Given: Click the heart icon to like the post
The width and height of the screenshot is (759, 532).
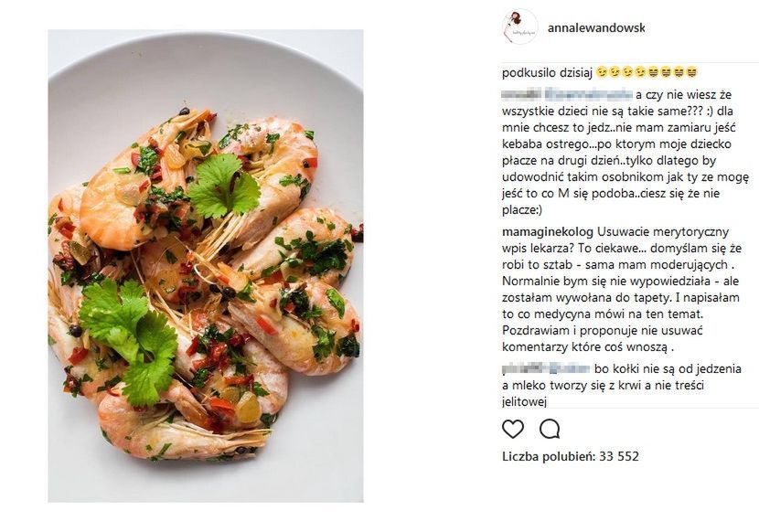Looking at the screenshot, I should 513,429.
